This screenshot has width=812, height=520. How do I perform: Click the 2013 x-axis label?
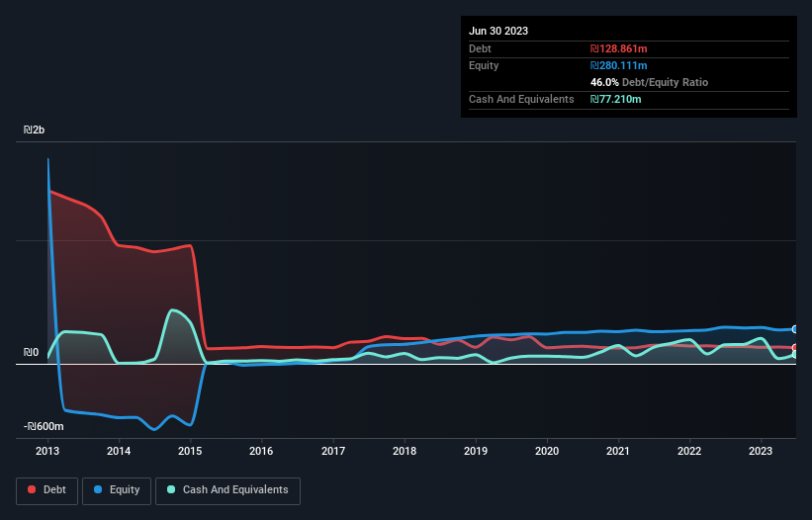pyautogui.click(x=47, y=451)
